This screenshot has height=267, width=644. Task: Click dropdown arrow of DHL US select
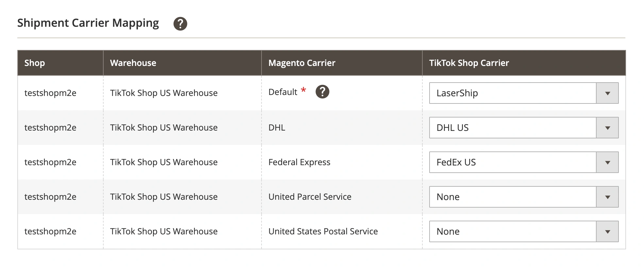click(x=607, y=128)
